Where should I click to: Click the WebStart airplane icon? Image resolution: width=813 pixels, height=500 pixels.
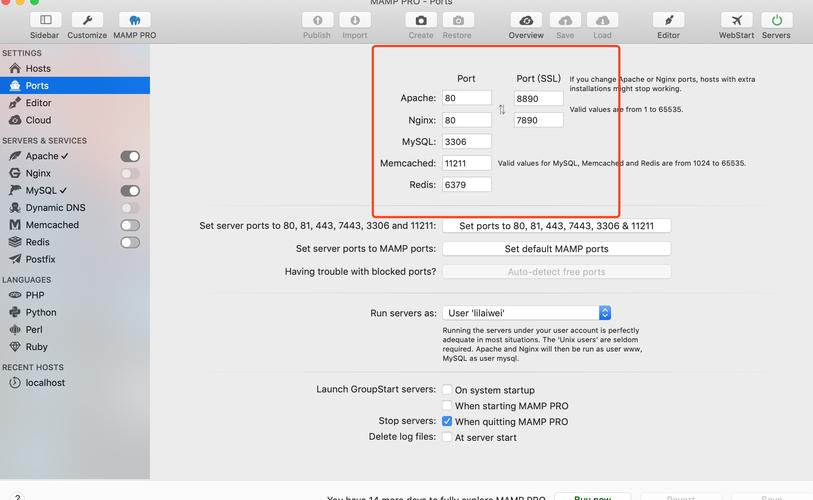736,20
